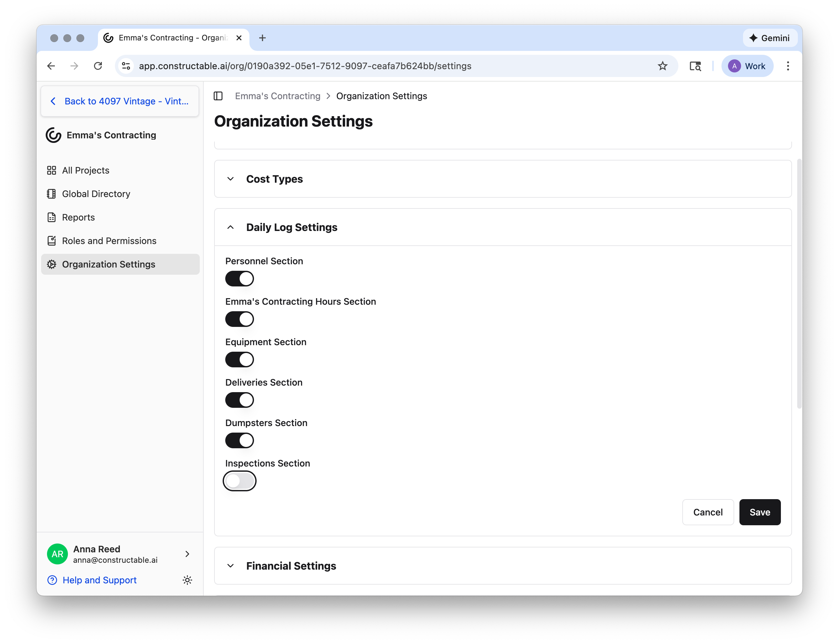Click the Help question mark icon
This screenshot has height=644, width=839.
click(x=52, y=580)
